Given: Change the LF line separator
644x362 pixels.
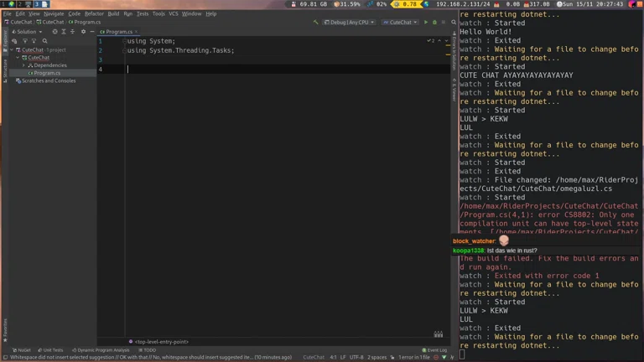Looking at the screenshot, I should [x=342, y=358].
